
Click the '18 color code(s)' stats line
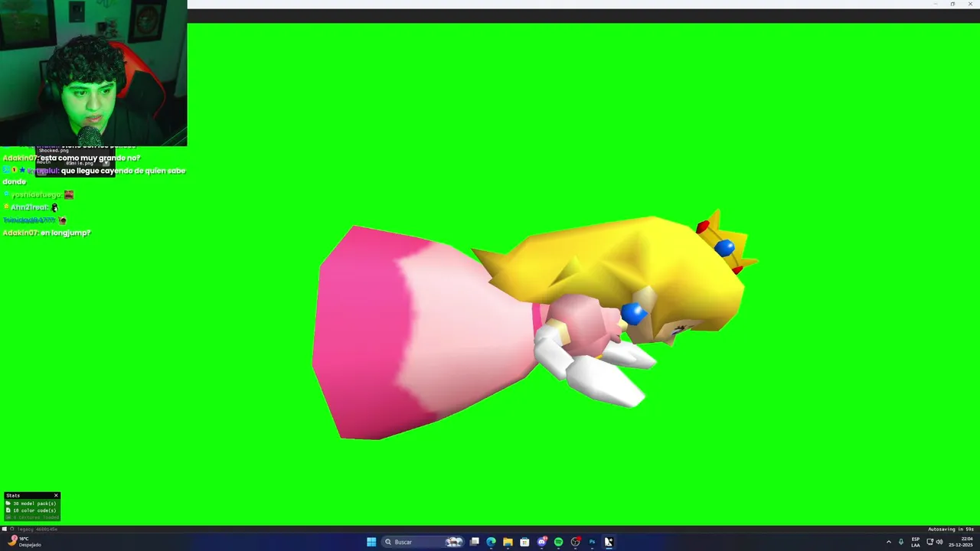tap(34, 510)
